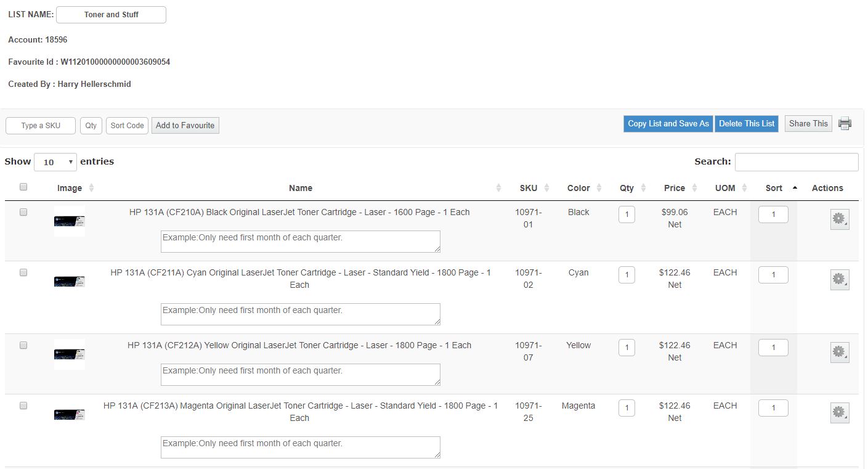Screen dimensions: 868x469
Task: Click product thumbnail for Cyan CF211A toner
Action: tap(70, 282)
